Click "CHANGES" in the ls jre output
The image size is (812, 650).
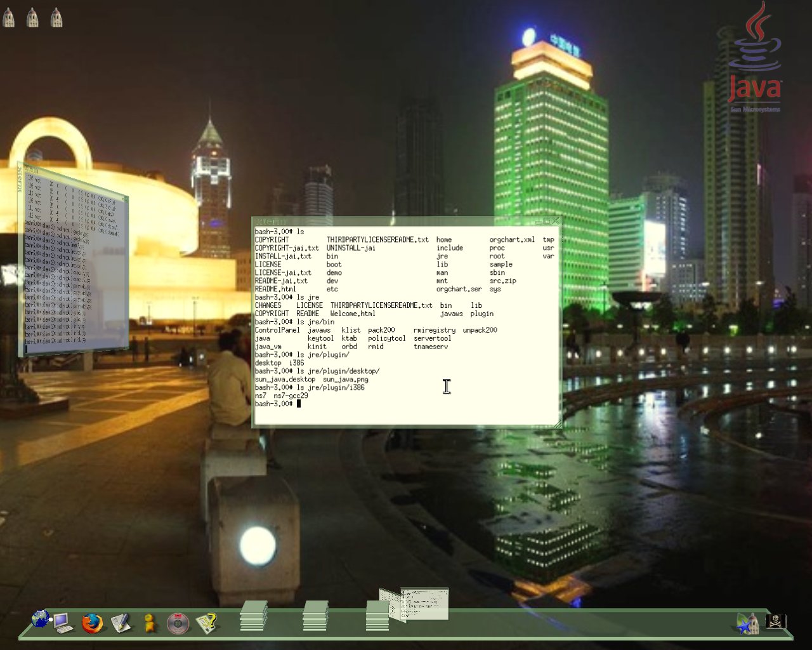[x=268, y=305]
